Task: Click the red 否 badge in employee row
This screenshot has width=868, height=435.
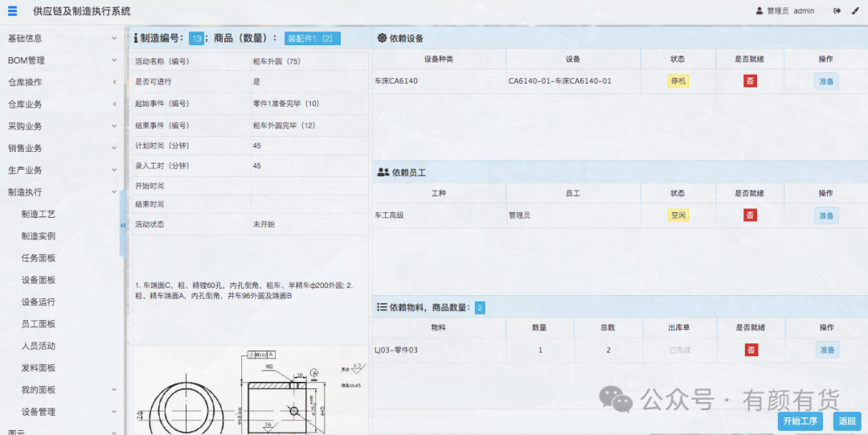Action: point(750,215)
